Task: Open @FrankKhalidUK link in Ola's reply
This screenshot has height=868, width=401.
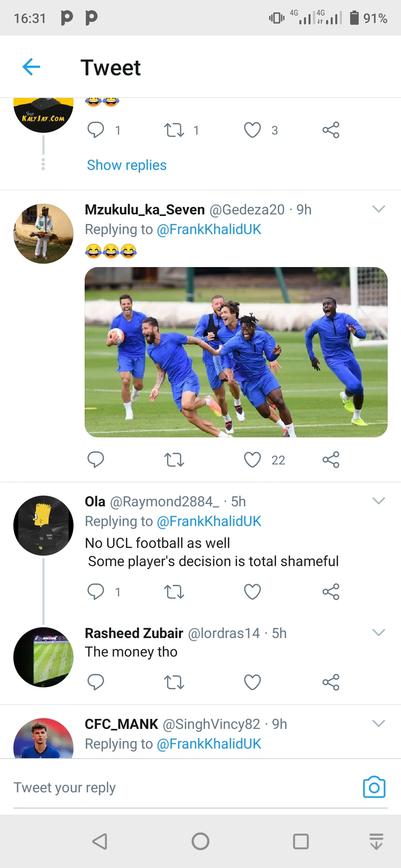Action: 209,521
